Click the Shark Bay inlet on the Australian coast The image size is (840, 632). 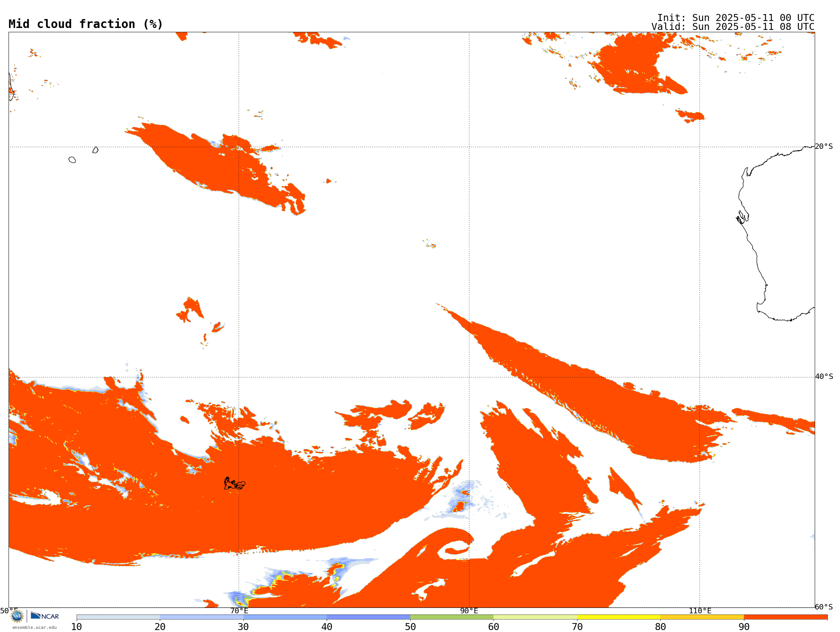point(742,217)
